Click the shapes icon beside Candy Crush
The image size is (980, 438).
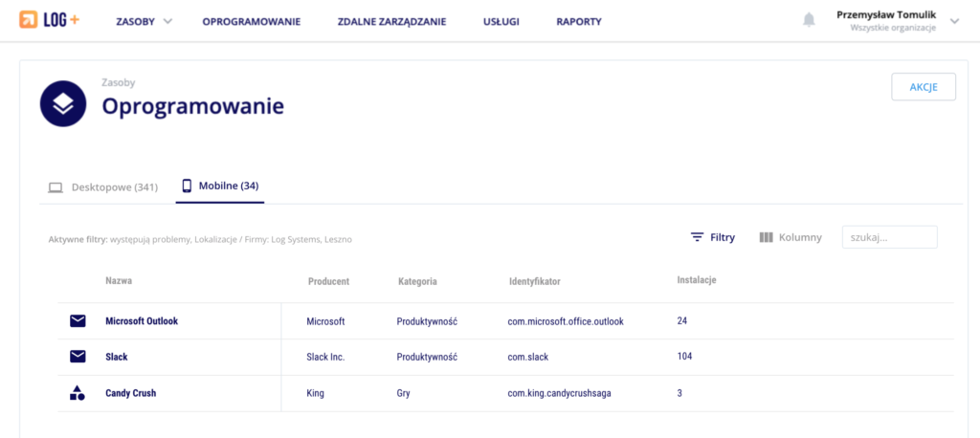pyautogui.click(x=78, y=393)
